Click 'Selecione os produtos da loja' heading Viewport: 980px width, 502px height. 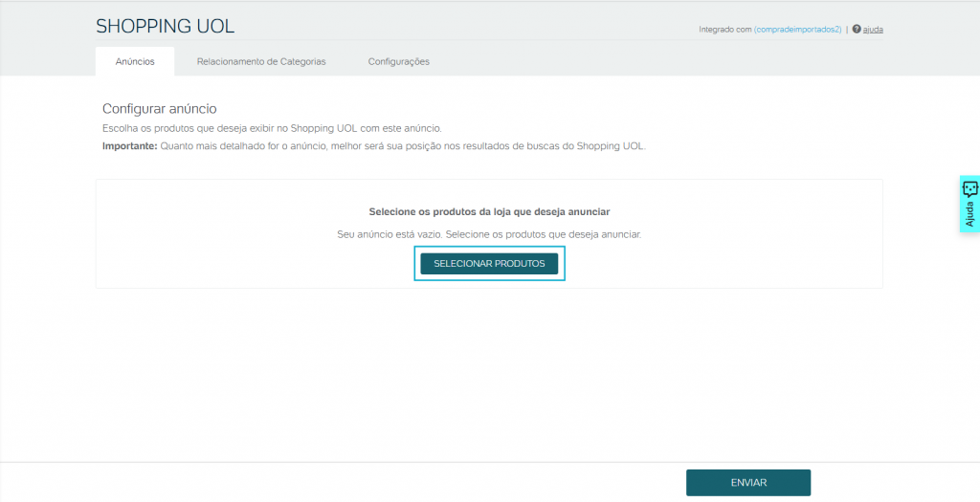pyautogui.click(x=489, y=211)
